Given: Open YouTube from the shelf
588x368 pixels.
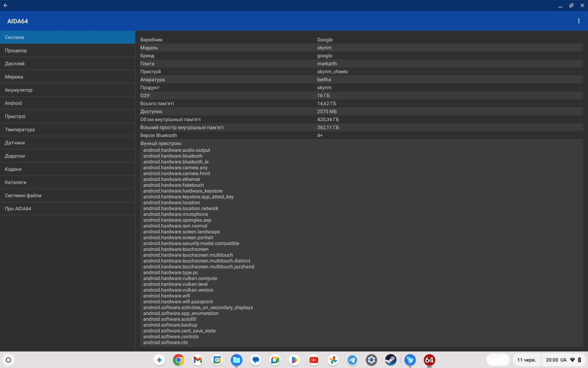Looking at the screenshot, I should (x=314, y=360).
